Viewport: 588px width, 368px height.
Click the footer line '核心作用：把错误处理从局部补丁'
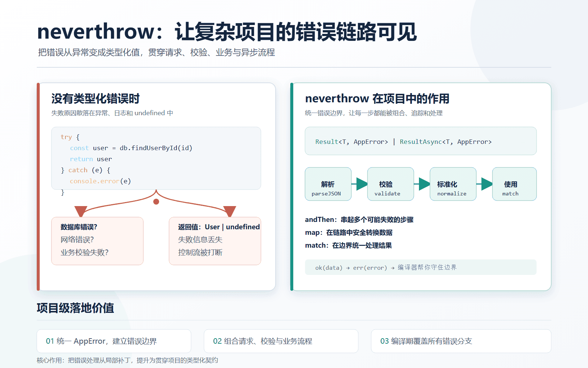coord(84,360)
